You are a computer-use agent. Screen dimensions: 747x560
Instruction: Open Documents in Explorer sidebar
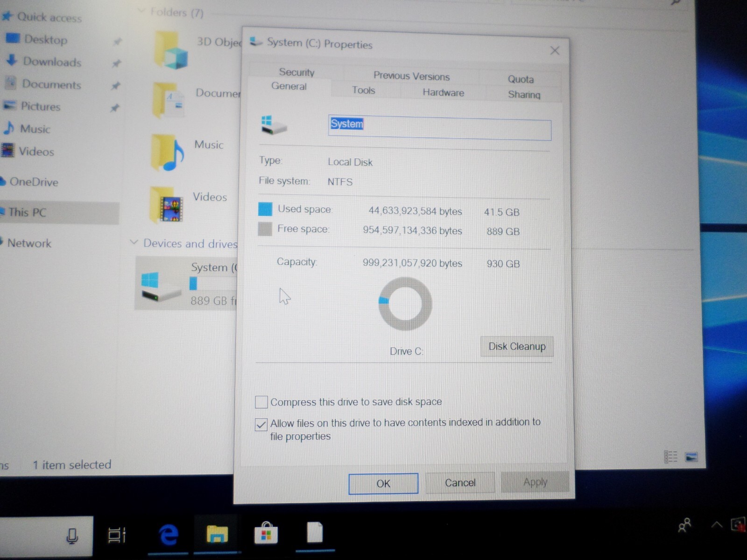point(51,84)
